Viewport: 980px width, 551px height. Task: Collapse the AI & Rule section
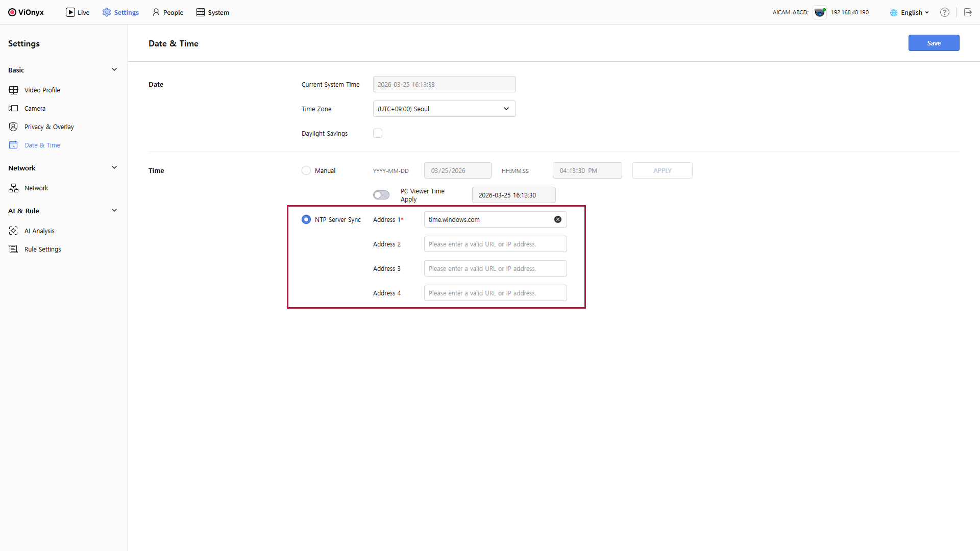coord(114,211)
